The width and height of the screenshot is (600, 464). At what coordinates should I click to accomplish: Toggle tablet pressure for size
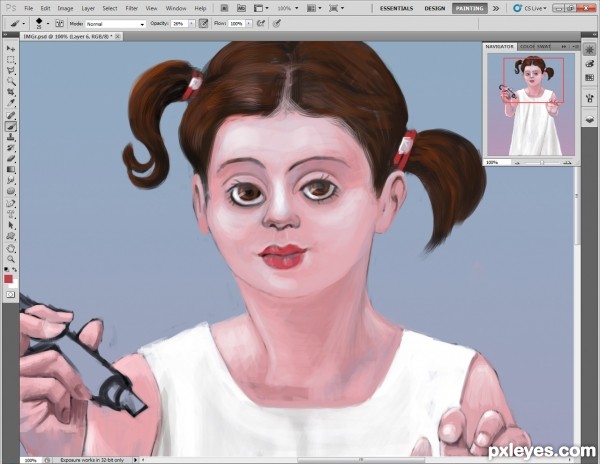277,23
